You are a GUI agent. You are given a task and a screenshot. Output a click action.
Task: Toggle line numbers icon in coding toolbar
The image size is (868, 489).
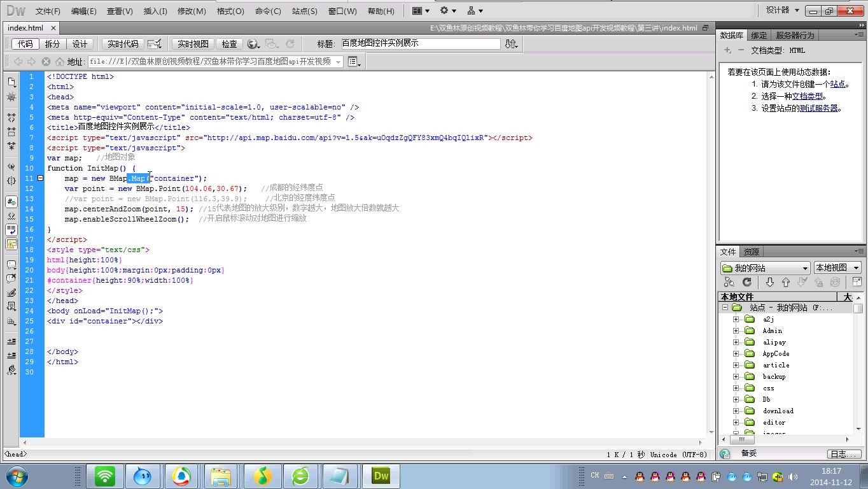[11, 202]
